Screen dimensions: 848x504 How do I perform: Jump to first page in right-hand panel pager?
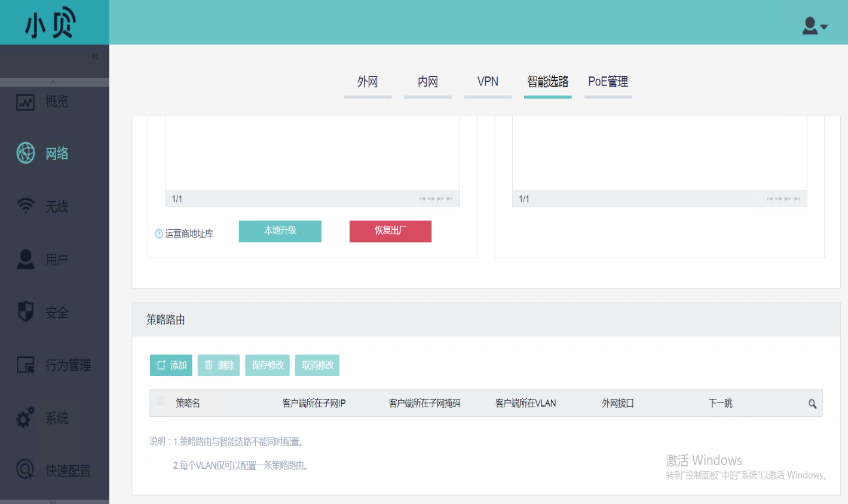770,199
